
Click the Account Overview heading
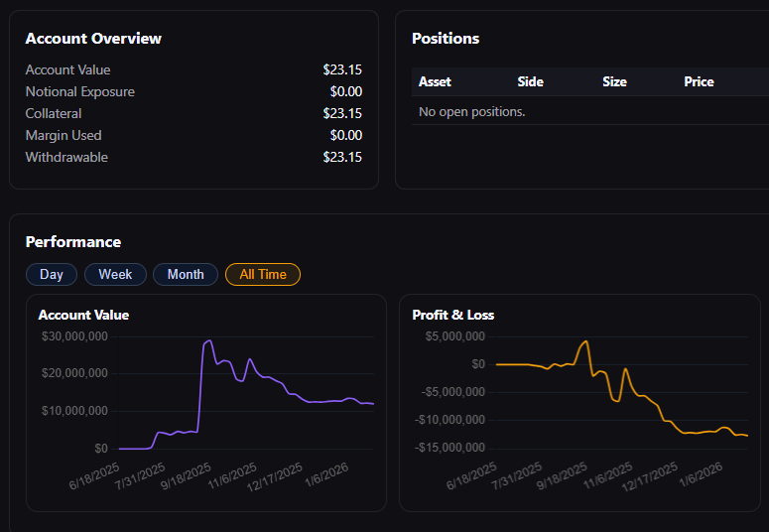(93, 39)
